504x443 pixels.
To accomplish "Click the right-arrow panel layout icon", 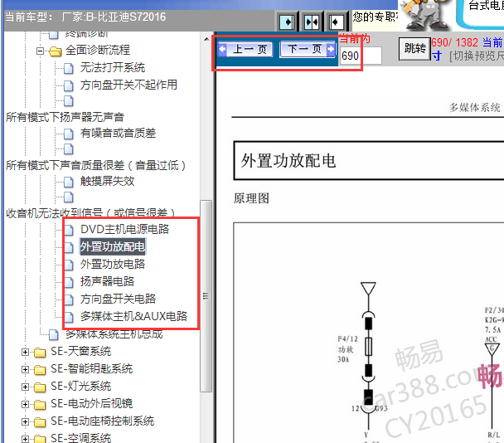I will [287, 22].
